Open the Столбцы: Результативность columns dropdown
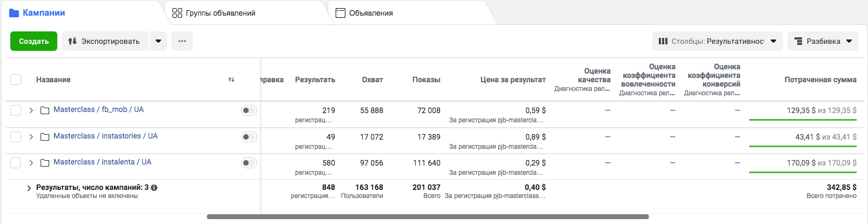 coord(717,41)
